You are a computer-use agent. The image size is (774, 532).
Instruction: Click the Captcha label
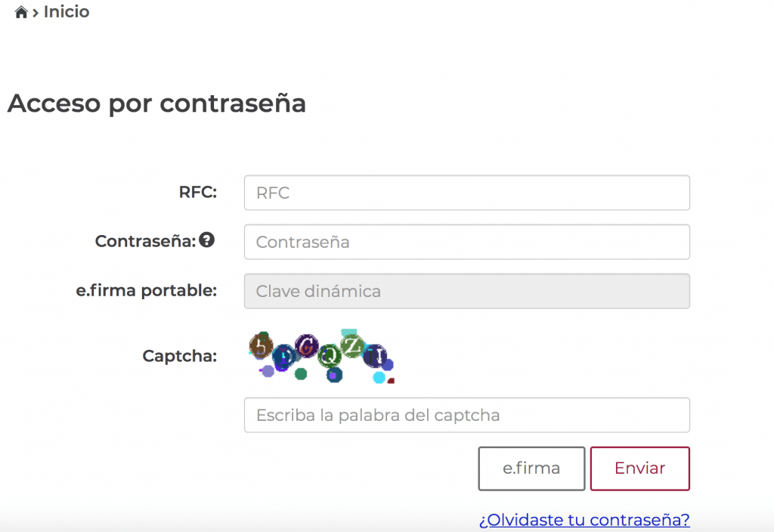[180, 356]
